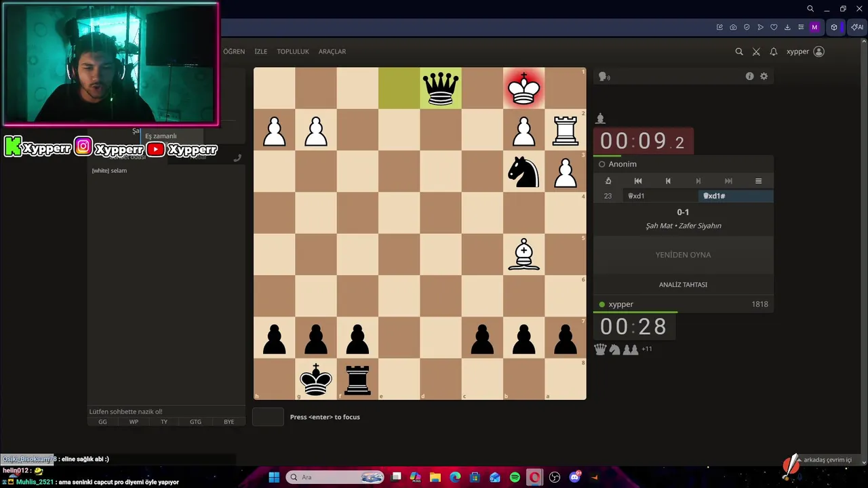Open xypper player link below the board
Viewport: 868px width, 488px height.
pos(621,304)
